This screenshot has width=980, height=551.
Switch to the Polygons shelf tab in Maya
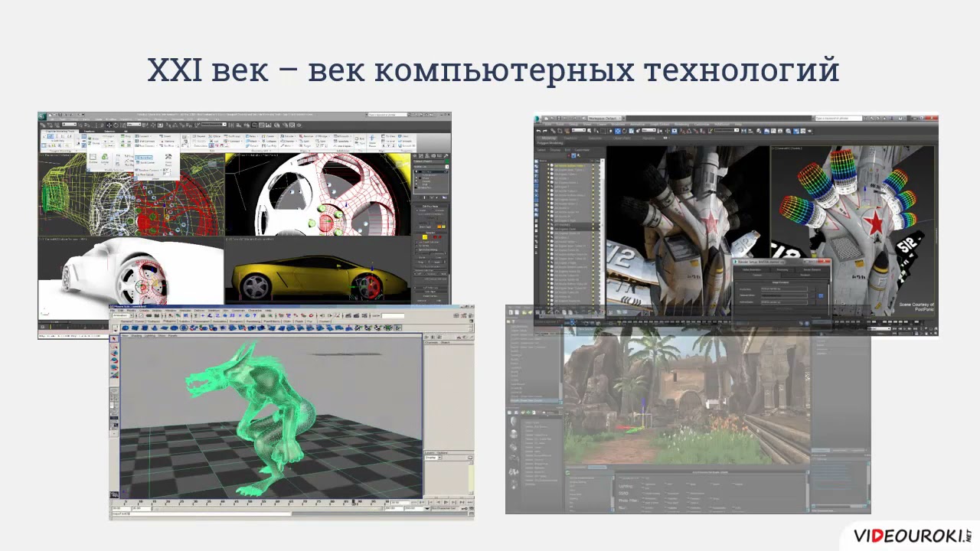tap(169, 321)
